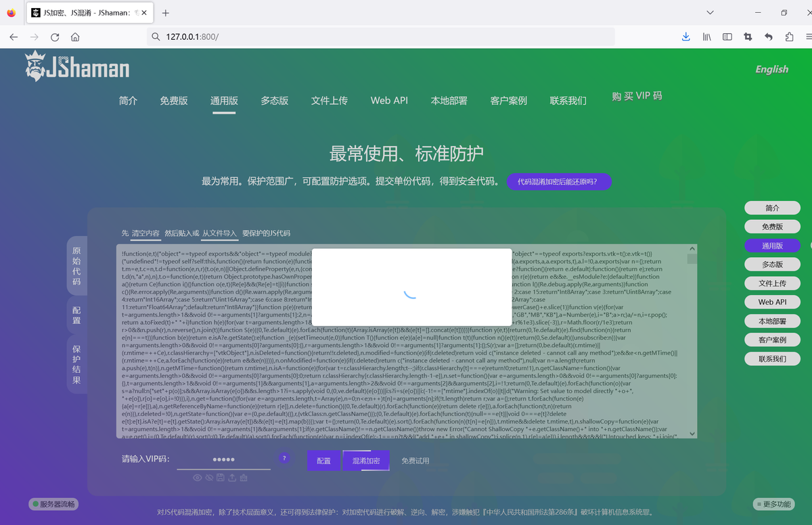This screenshot has height=525, width=812.
Task: Switch site language to English
Action: point(771,69)
